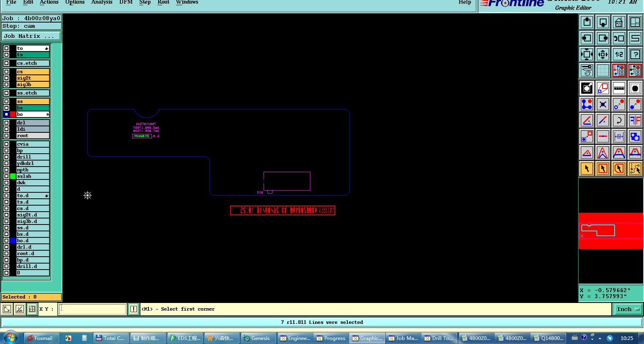Click the zoom in expand-arrows icon

point(587,54)
